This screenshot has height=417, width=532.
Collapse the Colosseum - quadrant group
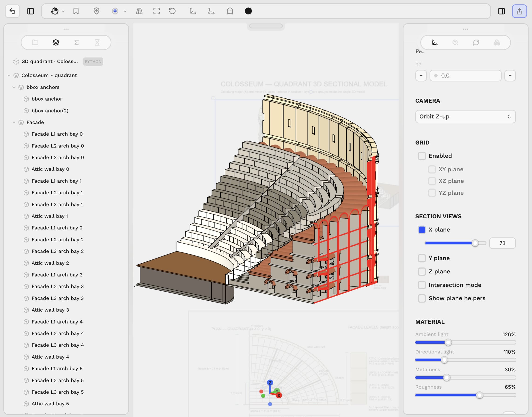coord(9,75)
